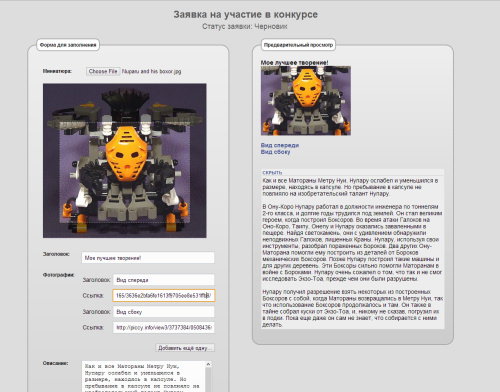This screenshot has width=500, height=392.
Task: Click the 'Миниатюра:' field label
Action: point(57,71)
